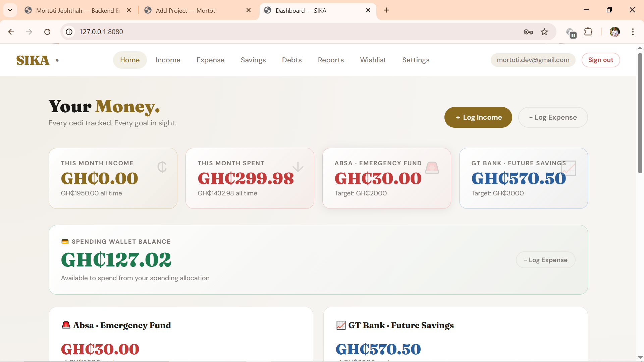The width and height of the screenshot is (644, 362).
Task: Click the page vertical scrollbar thumb
Action: pyautogui.click(x=640, y=112)
